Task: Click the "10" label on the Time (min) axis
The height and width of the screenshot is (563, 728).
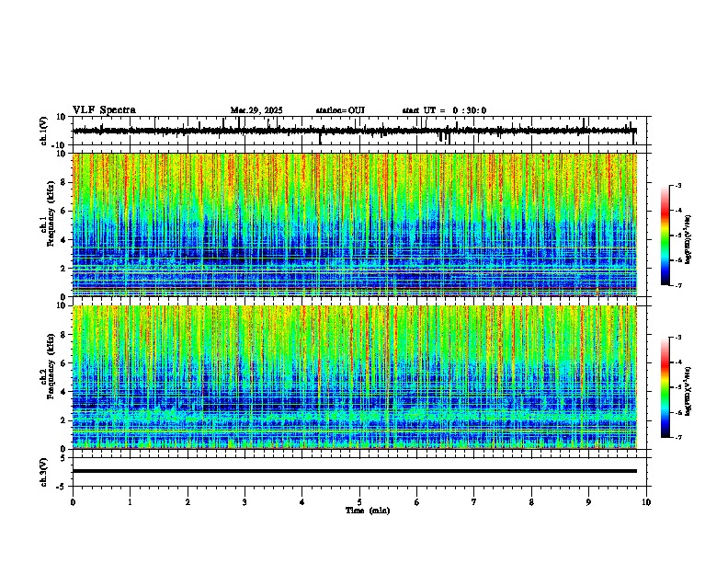Action: point(646,502)
